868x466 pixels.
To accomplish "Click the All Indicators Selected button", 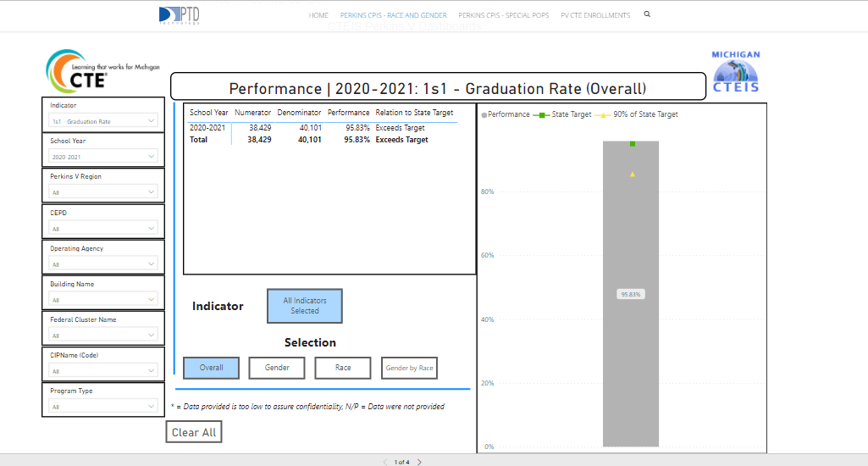I will (305, 306).
